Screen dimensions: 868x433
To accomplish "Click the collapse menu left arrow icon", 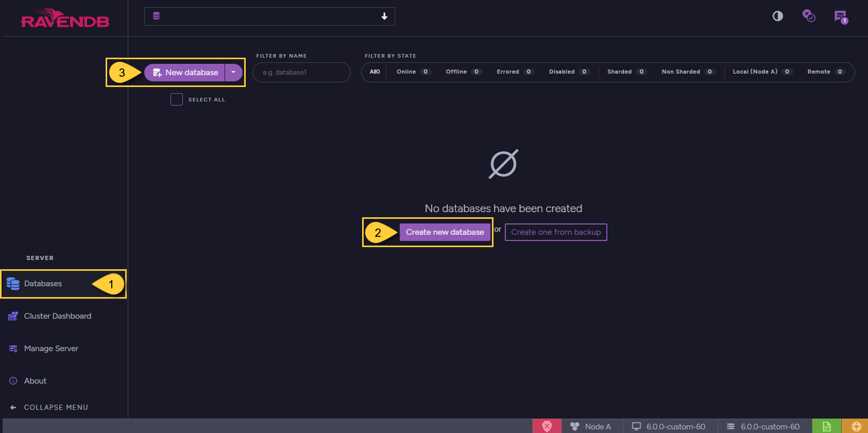I will (x=13, y=407).
